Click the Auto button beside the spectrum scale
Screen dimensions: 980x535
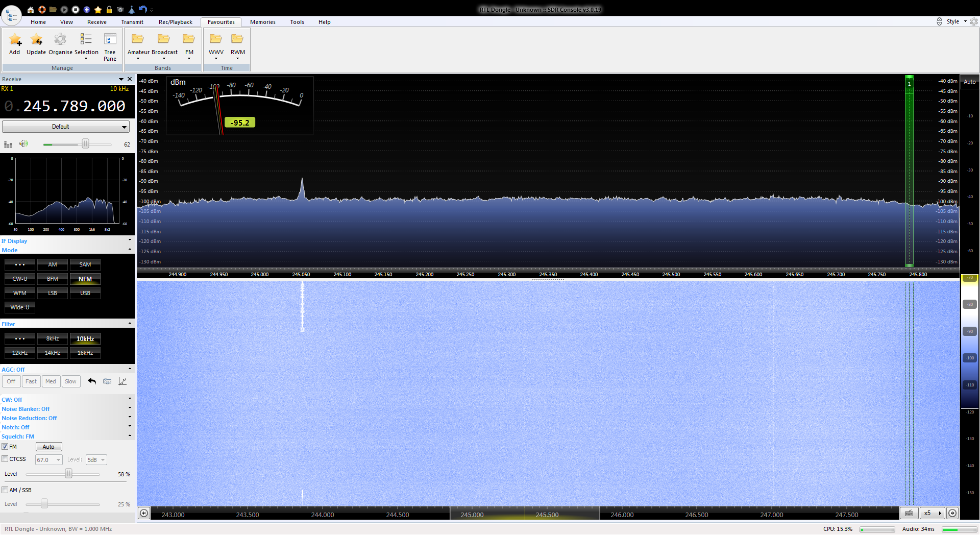pyautogui.click(x=970, y=82)
